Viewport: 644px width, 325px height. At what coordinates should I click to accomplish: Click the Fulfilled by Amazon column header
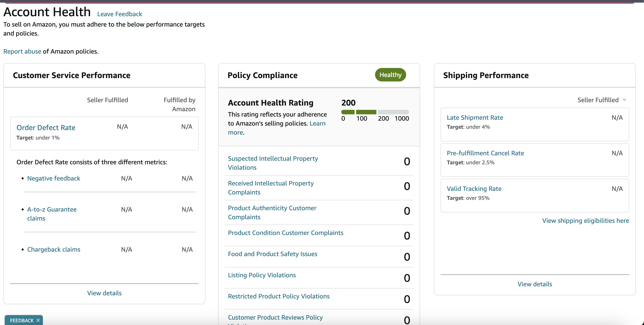tap(180, 104)
